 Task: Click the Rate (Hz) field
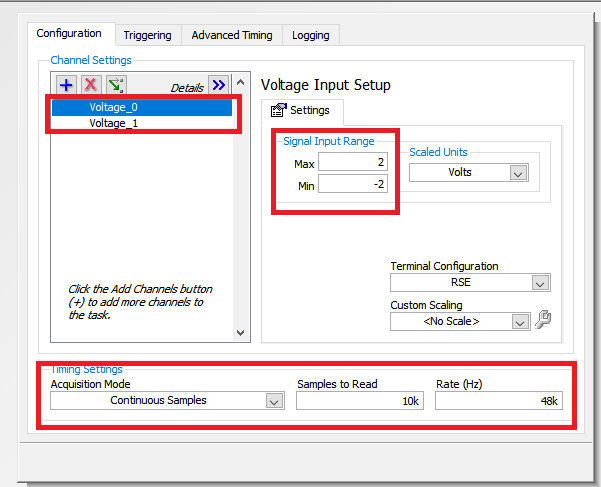click(499, 401)
